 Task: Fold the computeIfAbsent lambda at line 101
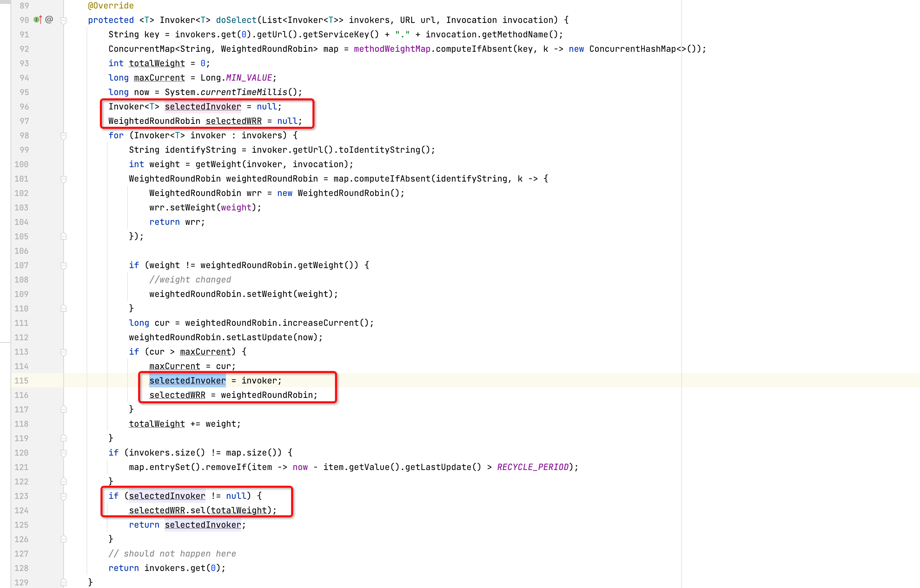pos(64,179)
